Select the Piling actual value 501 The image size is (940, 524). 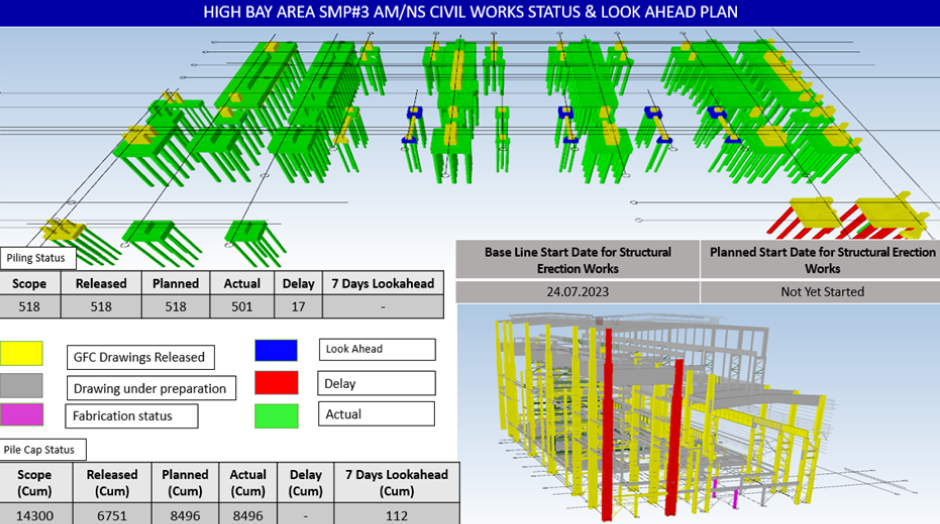click(x=242, y=307)
